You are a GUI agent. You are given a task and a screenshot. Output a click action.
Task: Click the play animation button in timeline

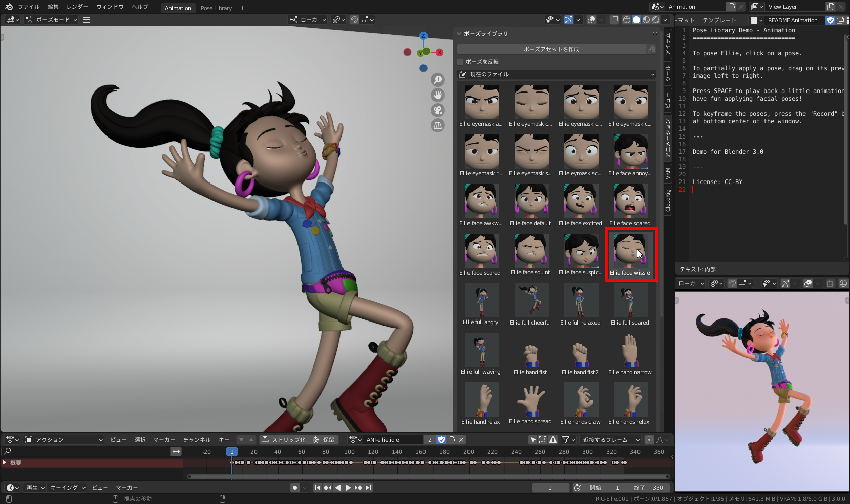click(x=348, y=488)
